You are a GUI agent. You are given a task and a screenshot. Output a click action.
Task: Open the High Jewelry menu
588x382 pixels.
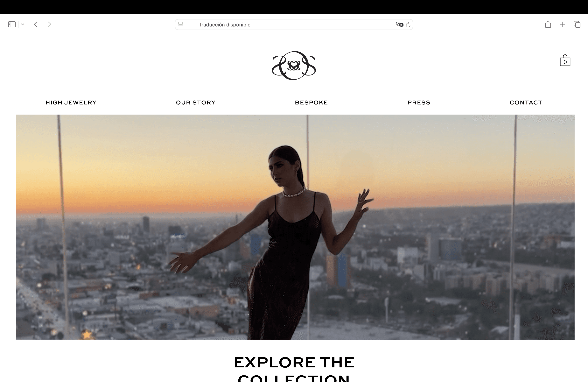[x=71, y=103]
